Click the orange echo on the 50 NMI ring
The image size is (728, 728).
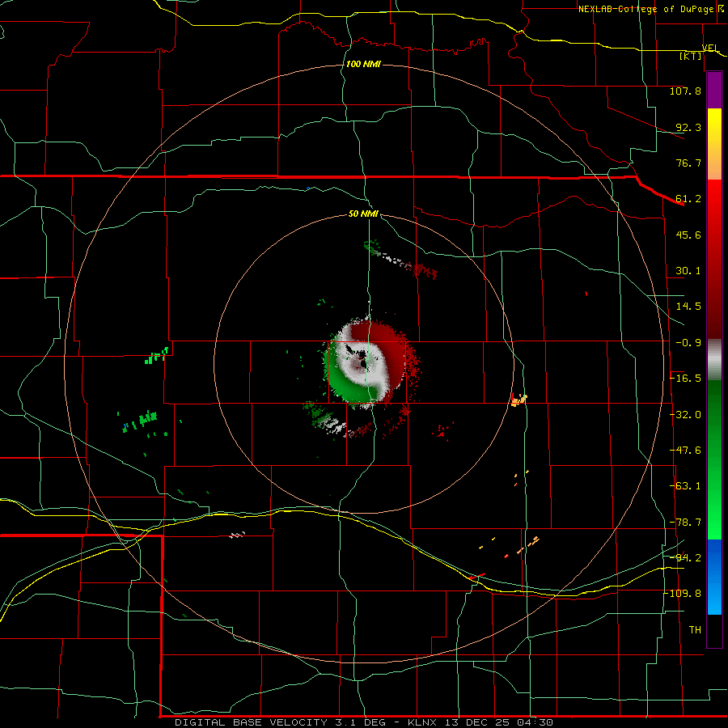tap(519, 400)
